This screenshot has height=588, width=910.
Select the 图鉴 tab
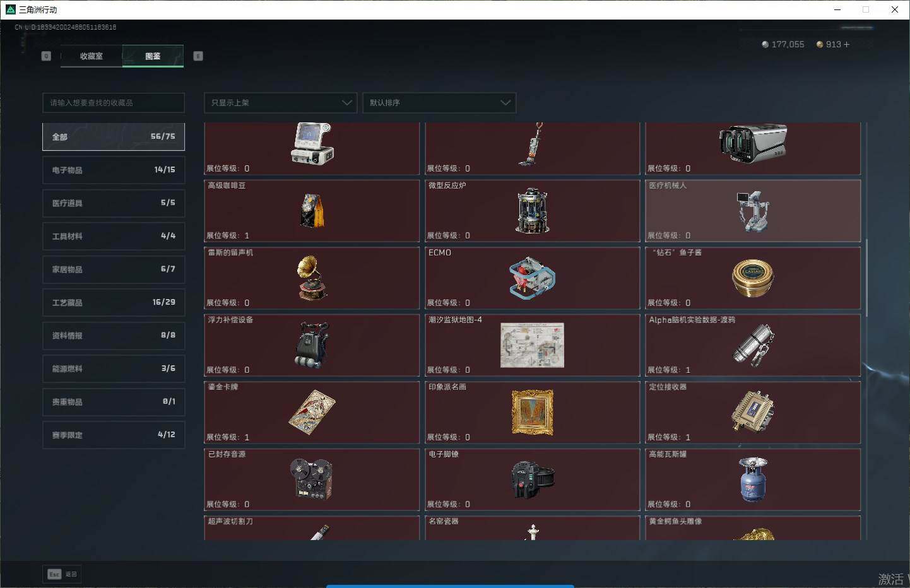(153, 56)
